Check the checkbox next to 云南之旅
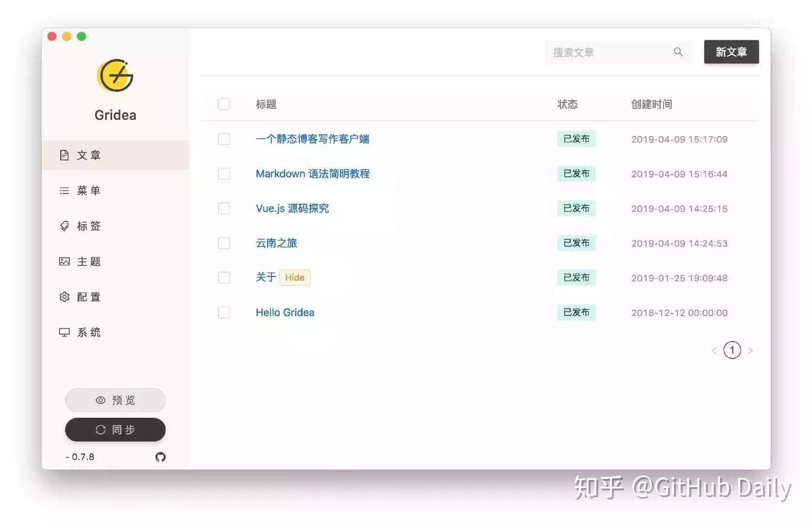Screen dimensions: 812x524 224,243
